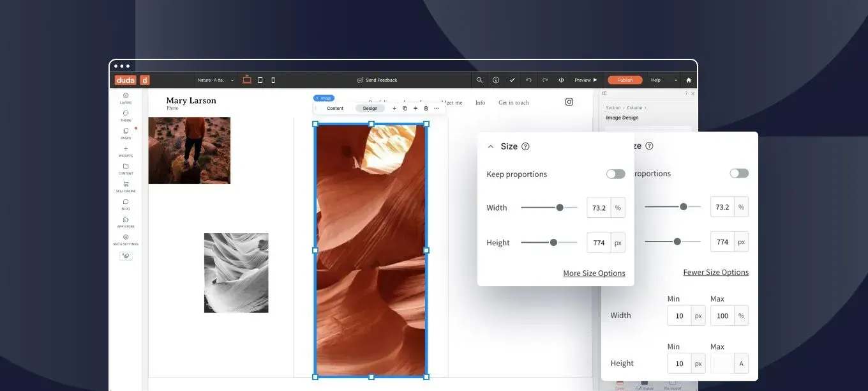Click Column in the breadcrumb
868x391 pixels.
tap(634, 108)
